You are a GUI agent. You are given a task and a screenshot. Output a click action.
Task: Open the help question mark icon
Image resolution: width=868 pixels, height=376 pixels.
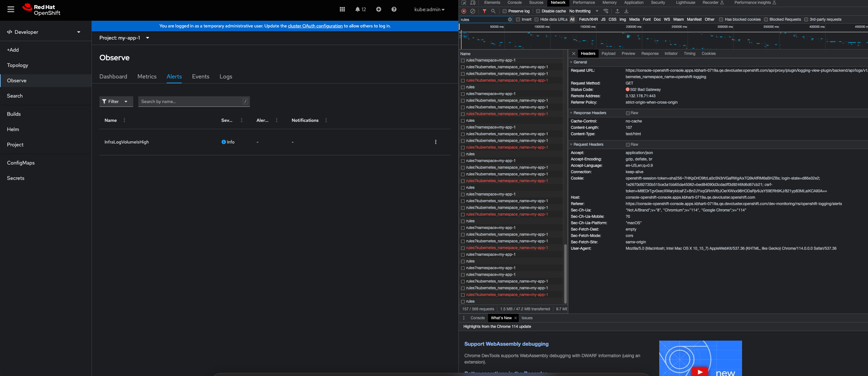(x=394, y=10)
